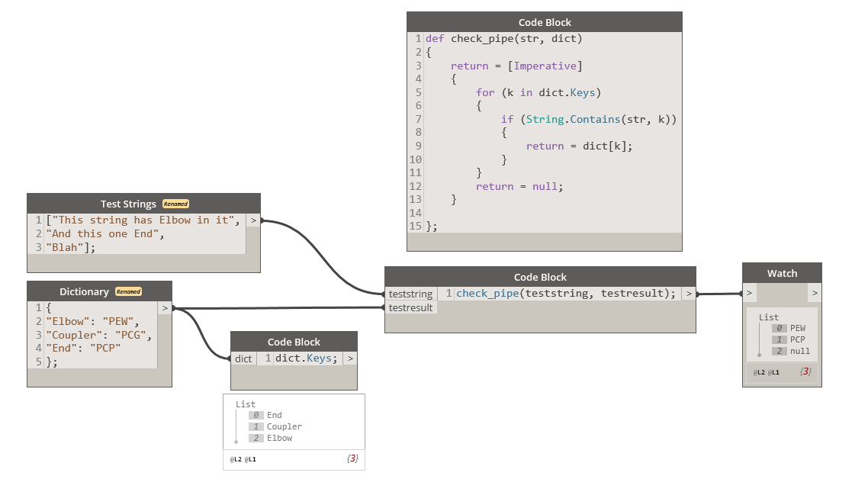The width and height of the screenshot is (868, 479).
Task: Click the output port of the Test Strings node
Action: pyautogui.click(x=253, y=220)
